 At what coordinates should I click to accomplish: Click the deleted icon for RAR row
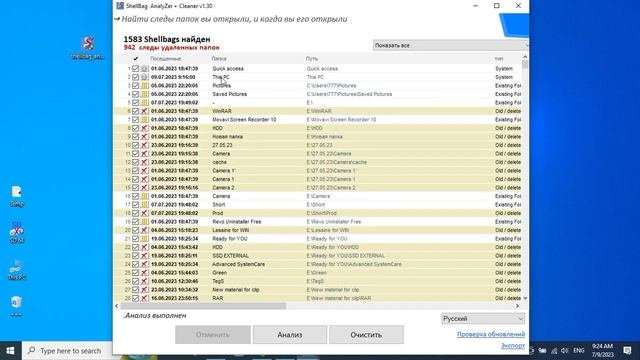click(144, 298)
